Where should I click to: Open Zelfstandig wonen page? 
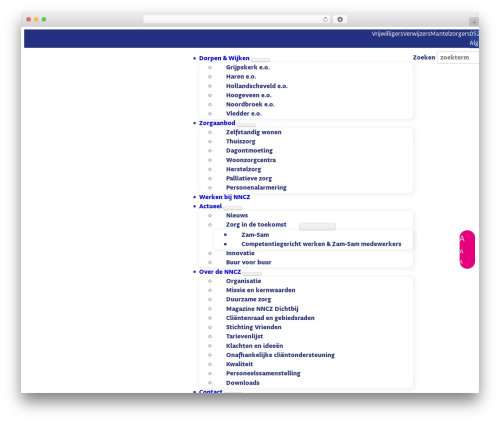254,132
